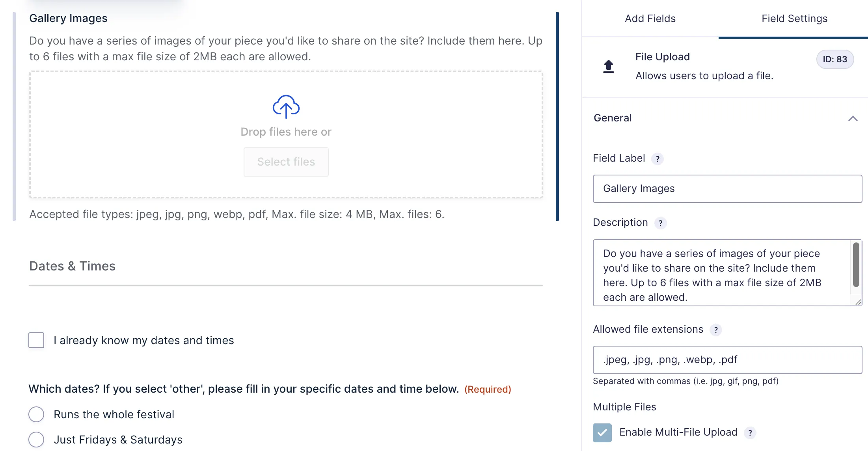Click the Field Label input 'Gallery Images'
This screenshot has height=451, width=868.
(x=727, y=189)
